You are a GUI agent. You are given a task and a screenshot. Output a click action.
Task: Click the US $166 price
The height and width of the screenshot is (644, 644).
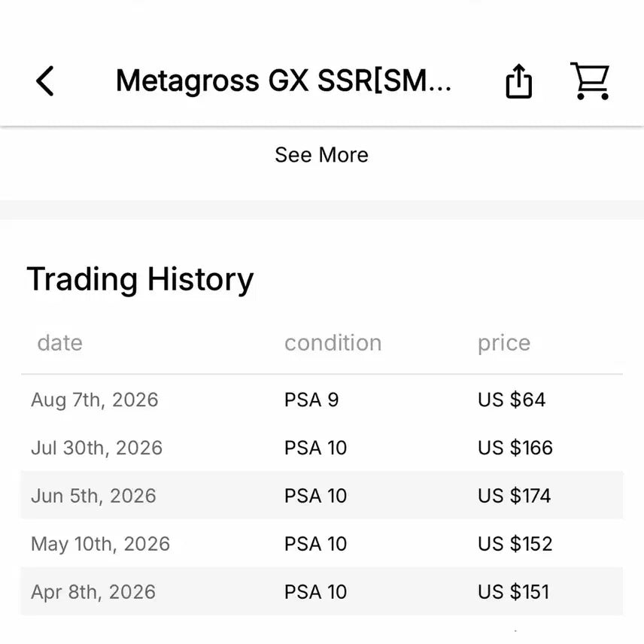click(x=515, y=448)
